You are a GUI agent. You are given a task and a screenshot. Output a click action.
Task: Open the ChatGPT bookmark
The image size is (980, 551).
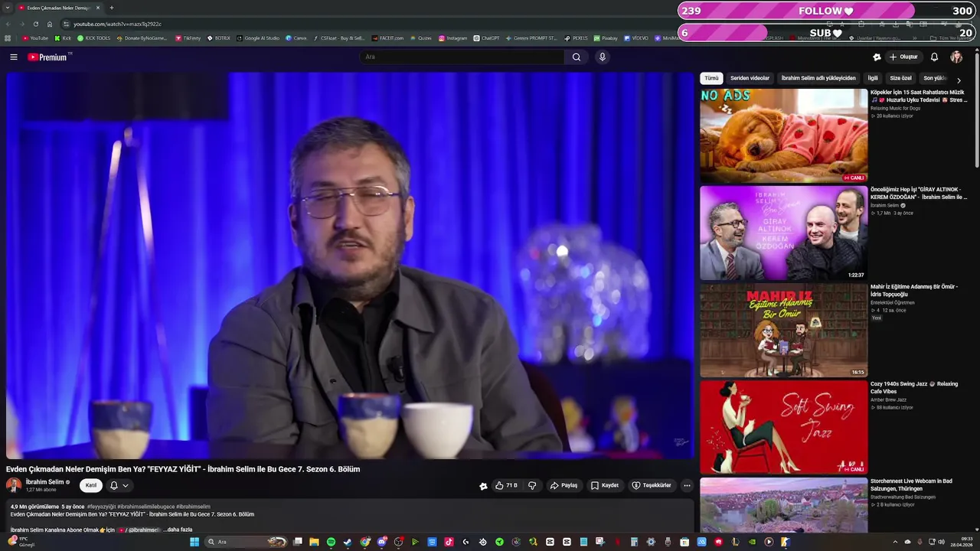point(486,37)
